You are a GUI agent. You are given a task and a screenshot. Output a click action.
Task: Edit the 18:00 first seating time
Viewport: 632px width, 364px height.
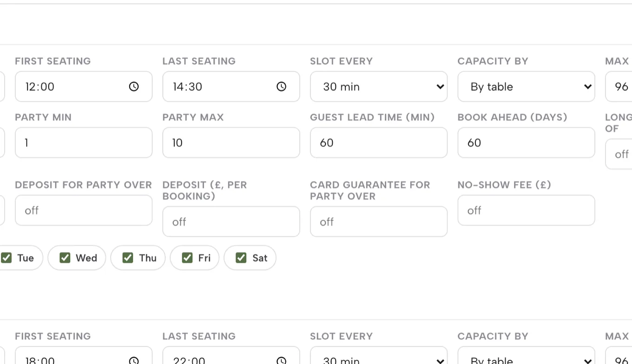click(84, 356)
